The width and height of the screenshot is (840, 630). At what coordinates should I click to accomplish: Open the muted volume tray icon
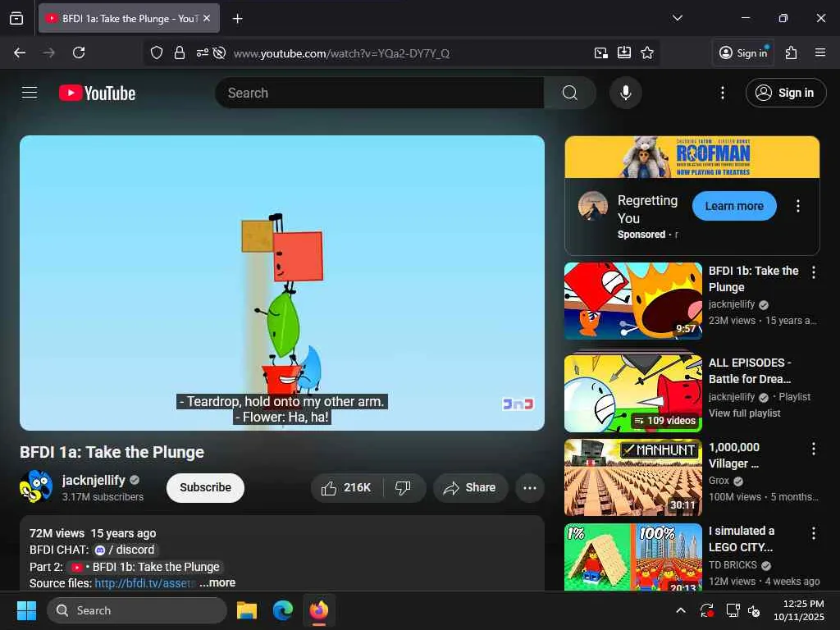coord(754,610)
